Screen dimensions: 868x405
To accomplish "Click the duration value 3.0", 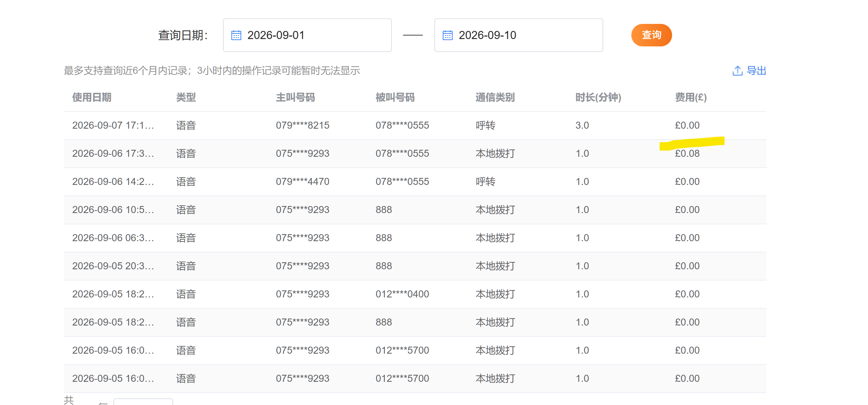I will [x=582, y=126].
